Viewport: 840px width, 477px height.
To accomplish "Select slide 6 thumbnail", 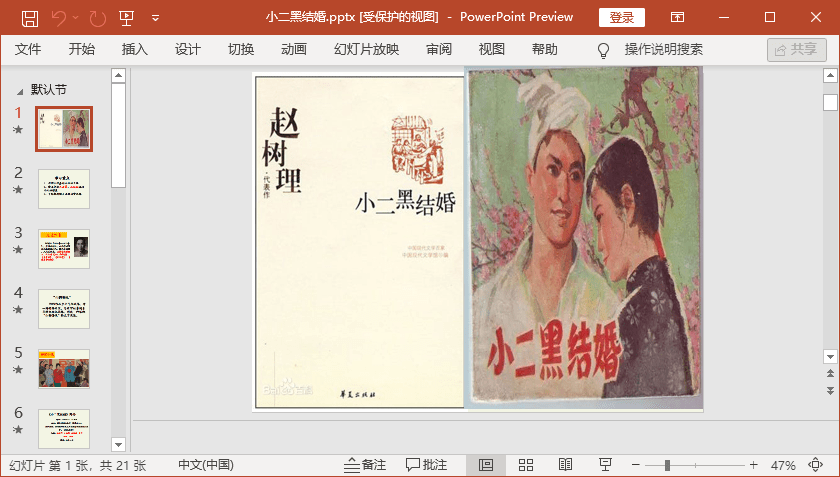I will tap(64, 429).
